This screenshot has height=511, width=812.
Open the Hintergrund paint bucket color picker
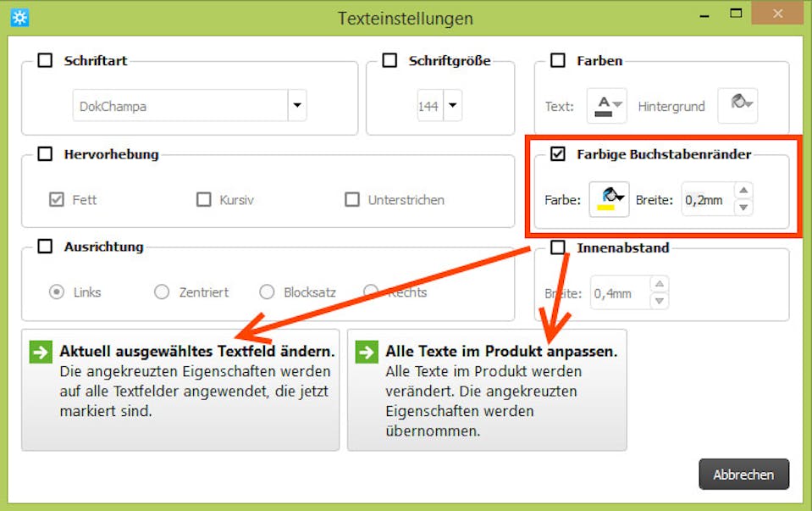click(x=737, y=105)
